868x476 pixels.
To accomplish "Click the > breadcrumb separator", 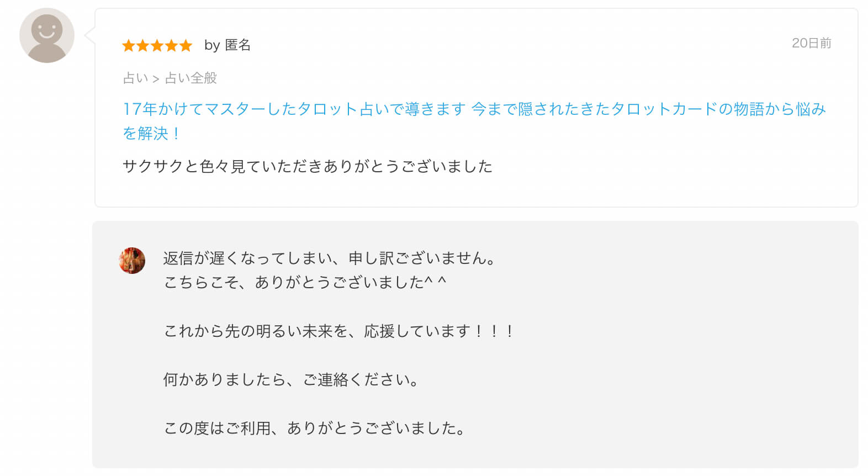I will pyautogui.click(x=156, y=79).
